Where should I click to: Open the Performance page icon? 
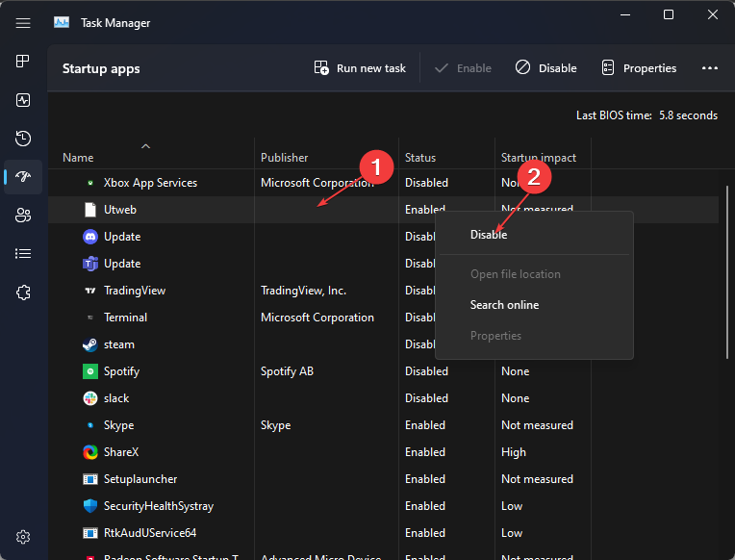(23, 100)
